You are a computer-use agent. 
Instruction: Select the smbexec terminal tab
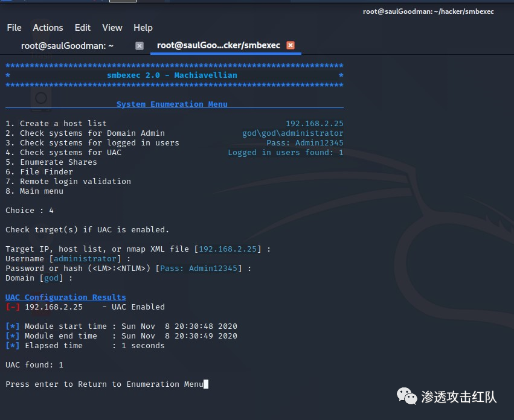pos(218,46)
